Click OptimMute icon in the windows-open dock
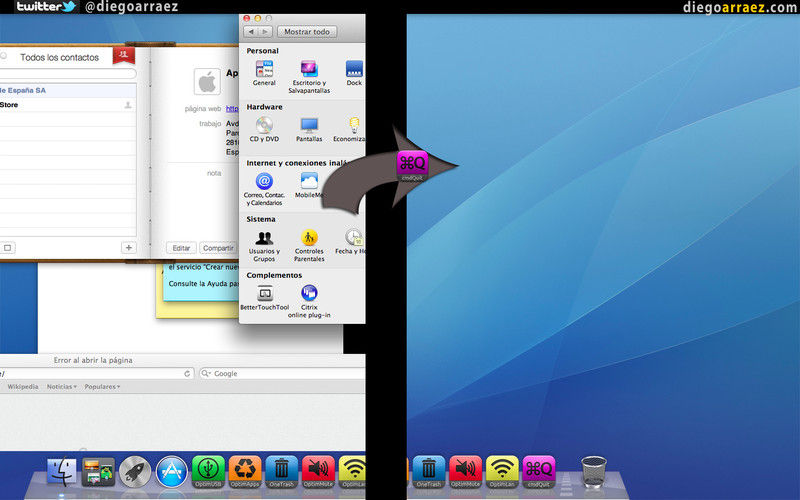 [318, 471]
